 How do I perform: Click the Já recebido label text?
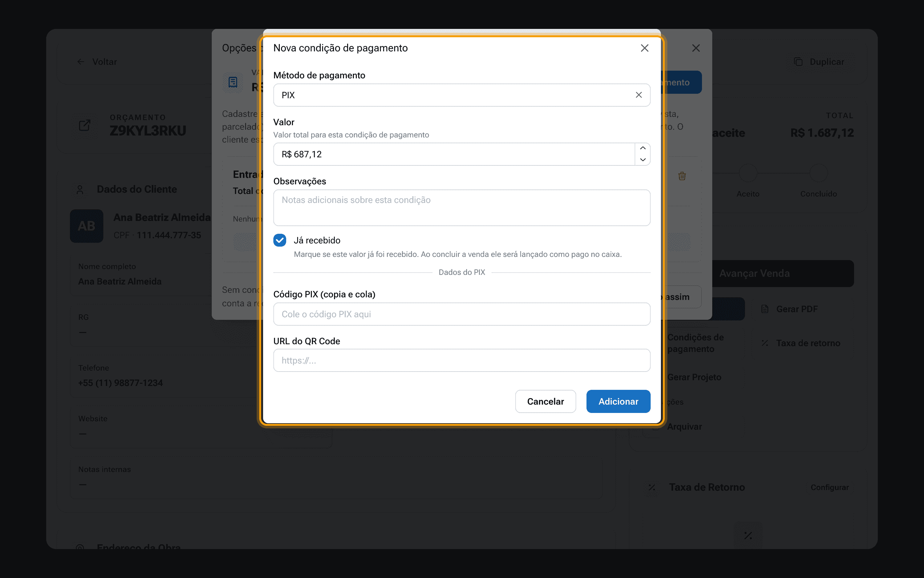[317, 240]
